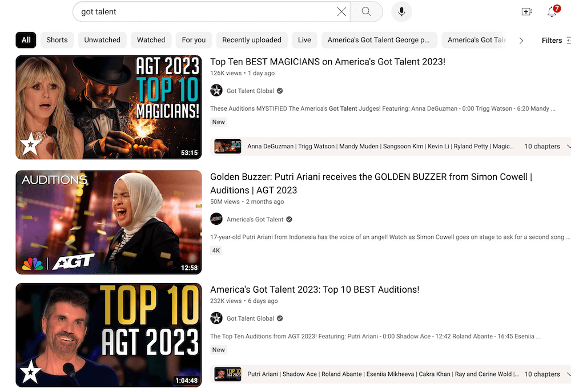Expand 10 chapters on Top Ten Magicians video

coord(546,146)
